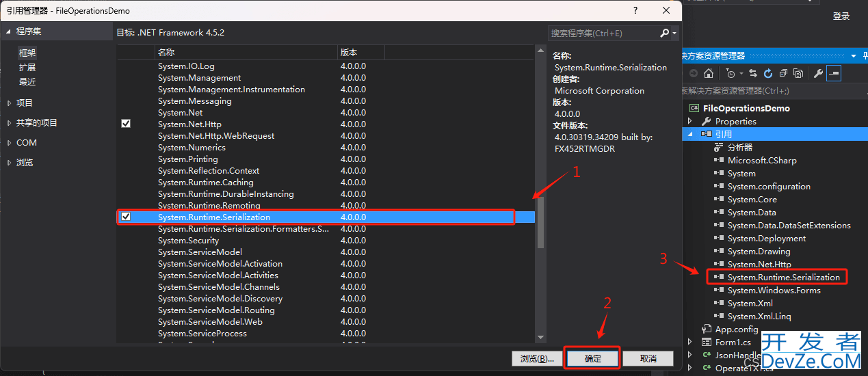Screen dimensions: 868x376
Task: Click the form icon beside Form1.cs
Action: pyautogui.click(x=707, y=342)
